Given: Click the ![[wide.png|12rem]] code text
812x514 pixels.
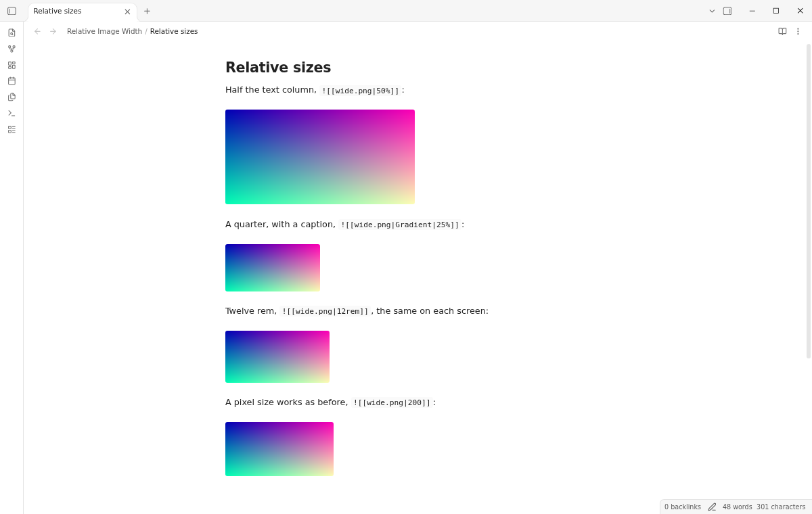Looking at the screenshot, I should [x=325, y=312].
